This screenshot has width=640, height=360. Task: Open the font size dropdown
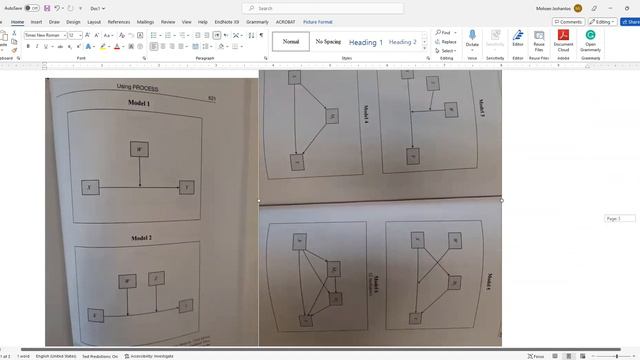click(80, 36)
